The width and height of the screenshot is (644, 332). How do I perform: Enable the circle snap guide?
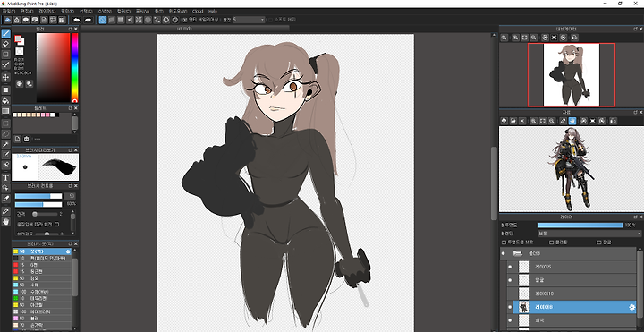(148, 20)
